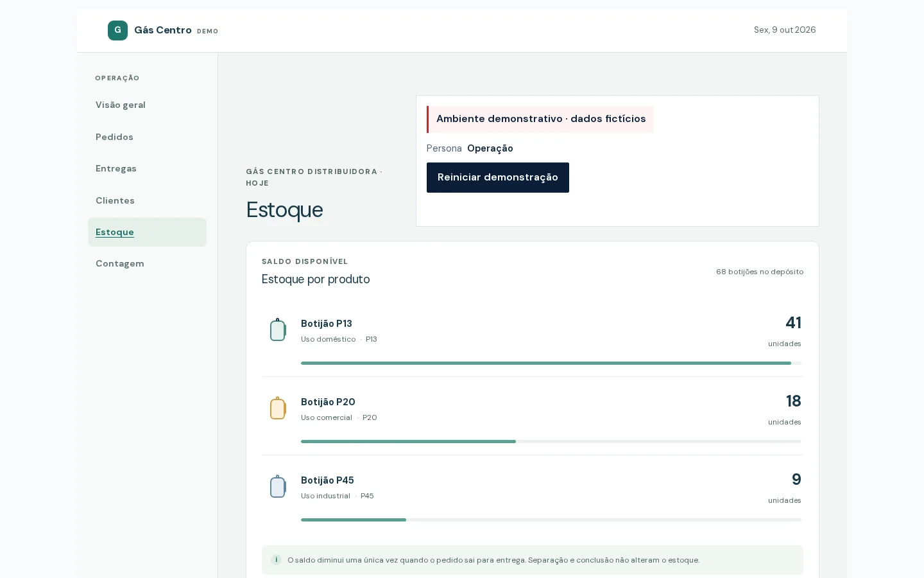Image resolution: width=924 pixels, height=578 pixels.
Task: Click the Botijão P45 product name
Action: click(327, 480)
